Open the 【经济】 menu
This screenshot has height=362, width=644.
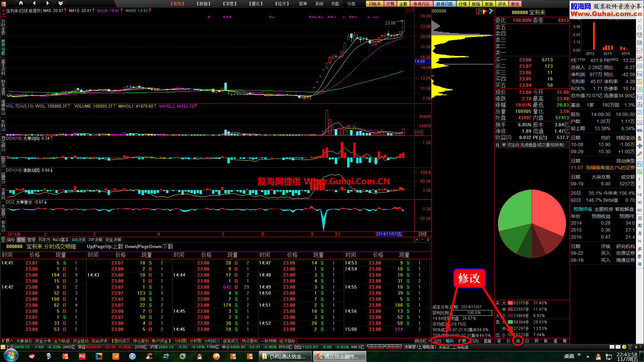(282, 4)
